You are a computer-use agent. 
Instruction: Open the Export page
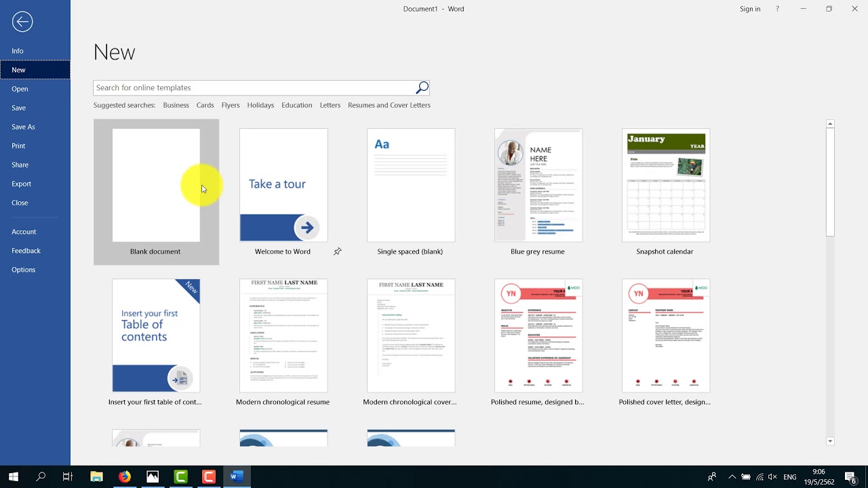(35, 184)
